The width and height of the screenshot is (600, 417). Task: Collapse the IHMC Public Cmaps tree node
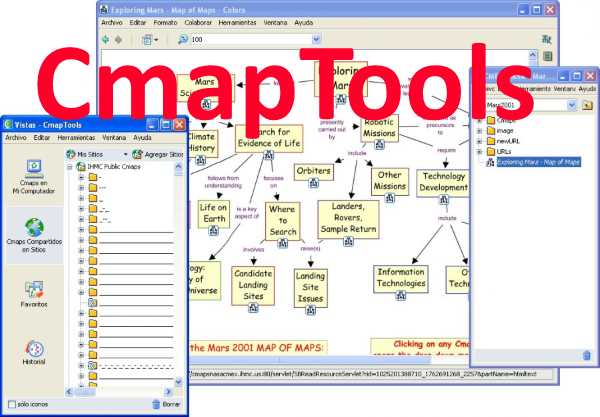click(70, 167)
